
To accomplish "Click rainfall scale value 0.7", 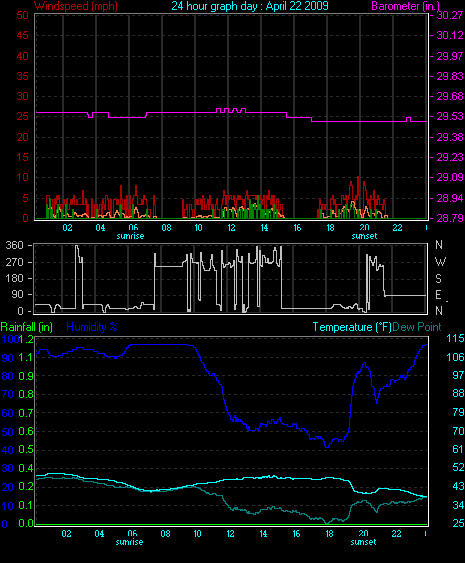I will pos(25,413).
